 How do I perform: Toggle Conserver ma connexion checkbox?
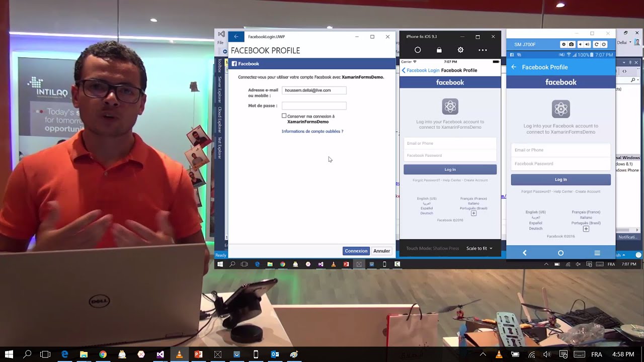[x=284, y=116]
